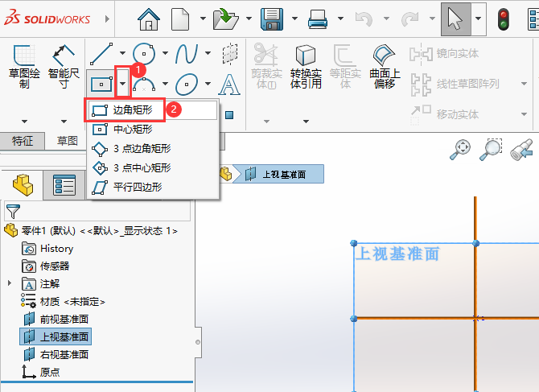The width and height of the screenshot is (539, 392).
Task: Open a file with the folder icon
Action: [226, 19]
